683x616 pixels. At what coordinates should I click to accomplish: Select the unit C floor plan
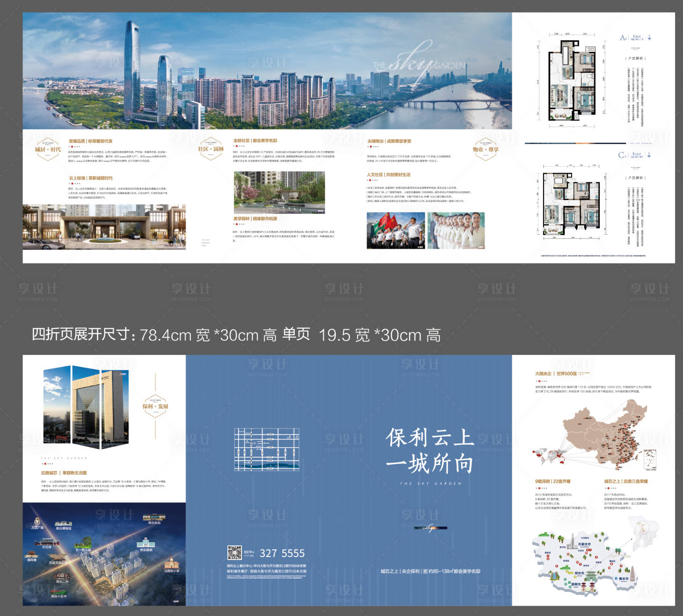[x=571, y=202]
